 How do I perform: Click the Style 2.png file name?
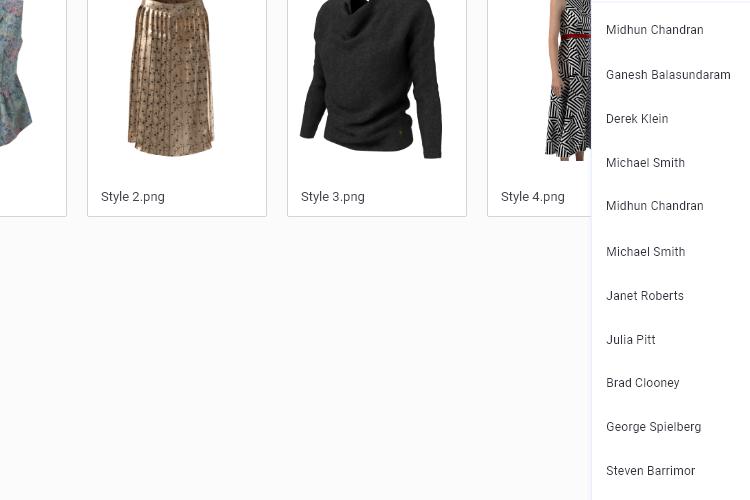[x=132, y=197]
